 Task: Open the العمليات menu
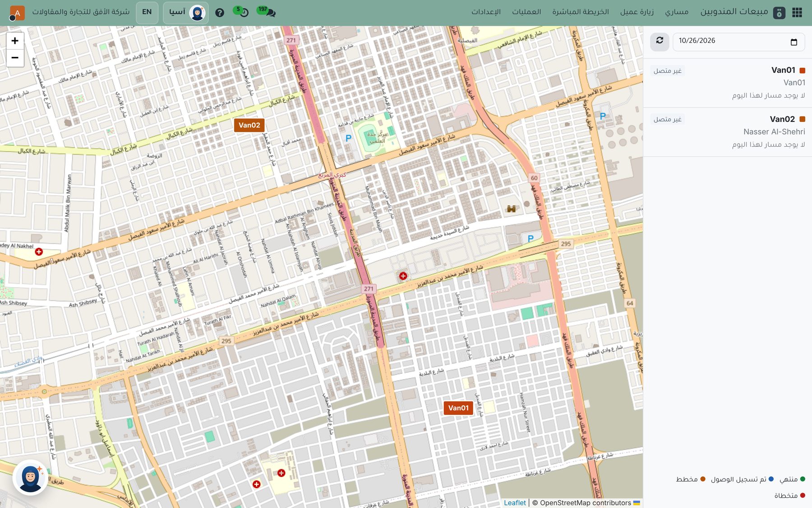(526, 12)
